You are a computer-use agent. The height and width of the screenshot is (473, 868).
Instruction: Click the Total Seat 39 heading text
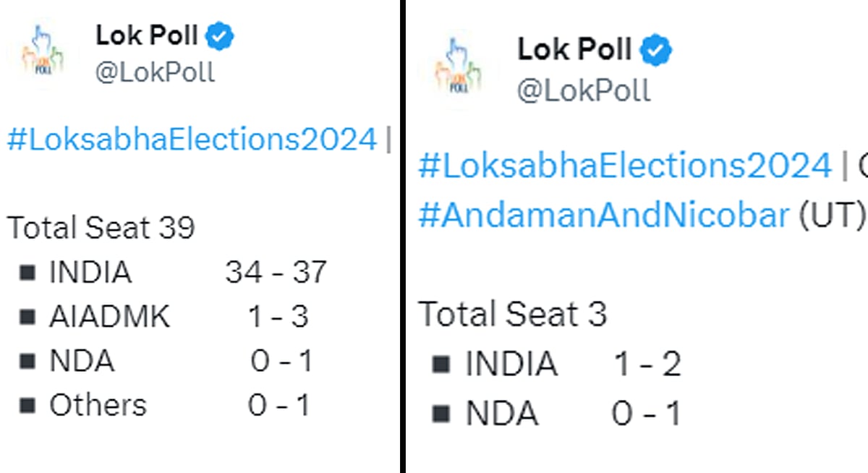click(x=101, y=227)
